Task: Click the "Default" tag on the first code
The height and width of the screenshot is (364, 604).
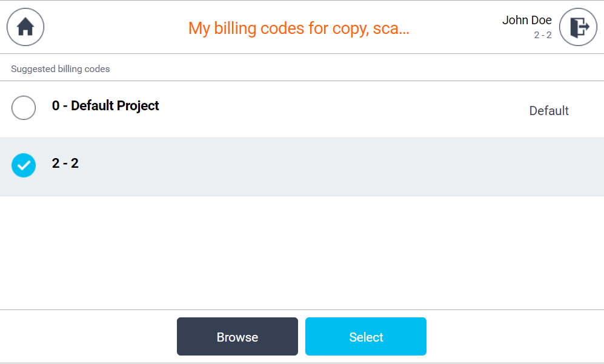Action: point(549,111)
